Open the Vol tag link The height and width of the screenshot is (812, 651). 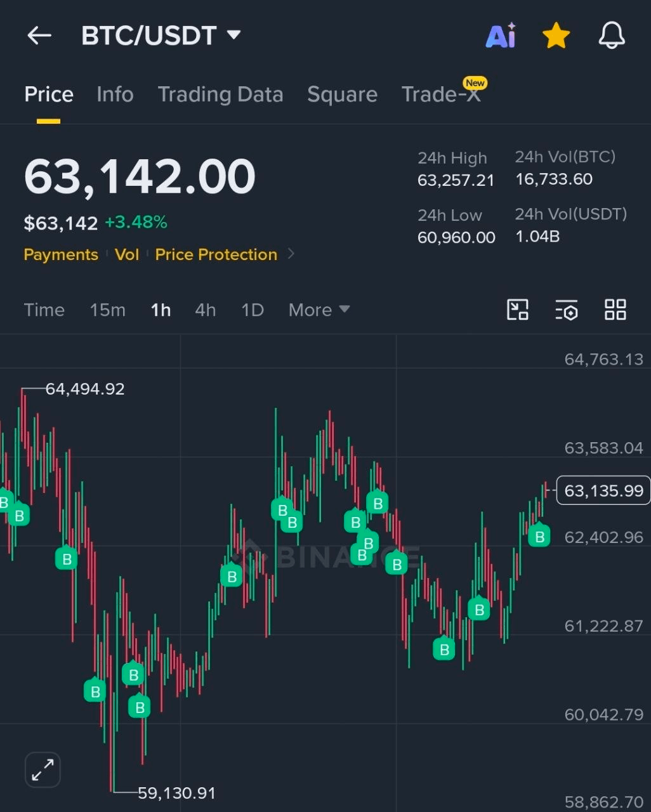point(127,254)
